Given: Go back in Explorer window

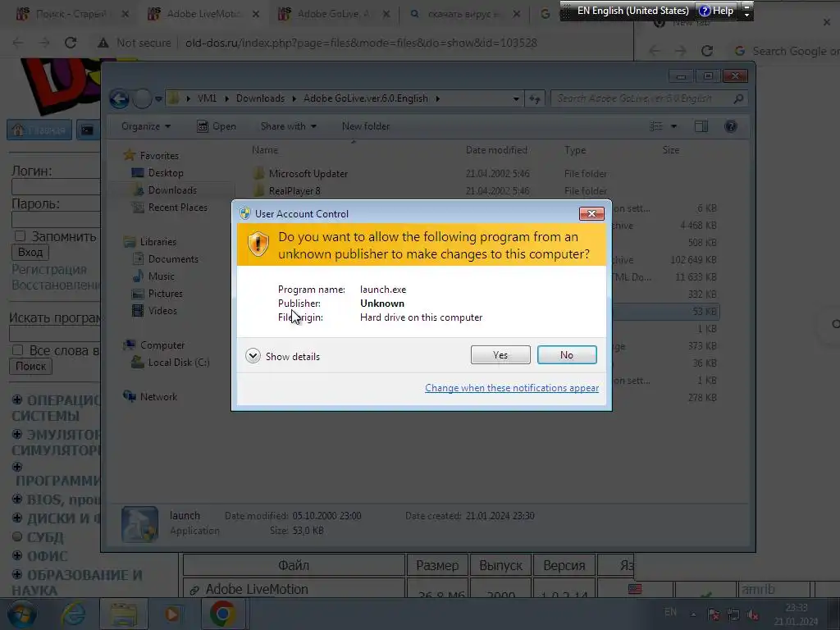Looking at the screenshot, I should pyautogui.click(x=120, y=98).
